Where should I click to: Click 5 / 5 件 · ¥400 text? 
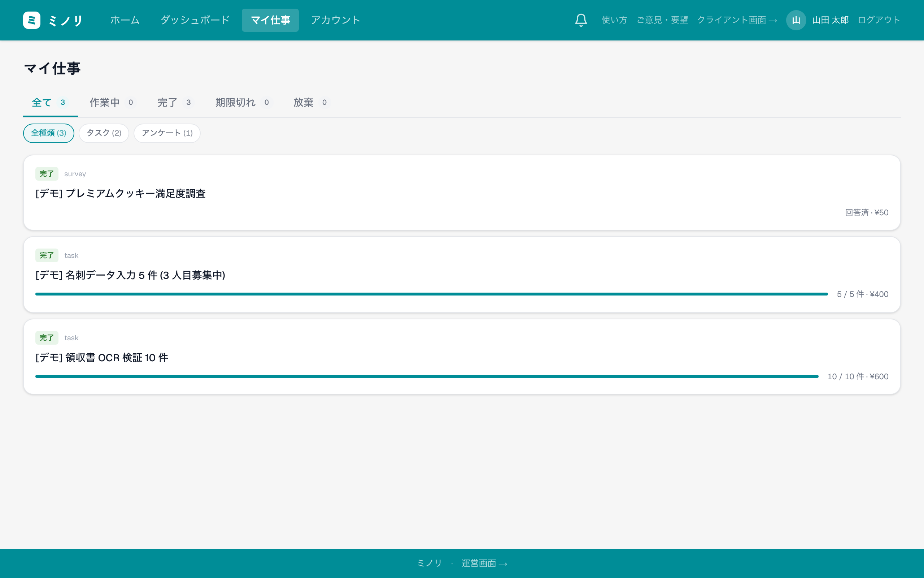[x=862, y=294]
